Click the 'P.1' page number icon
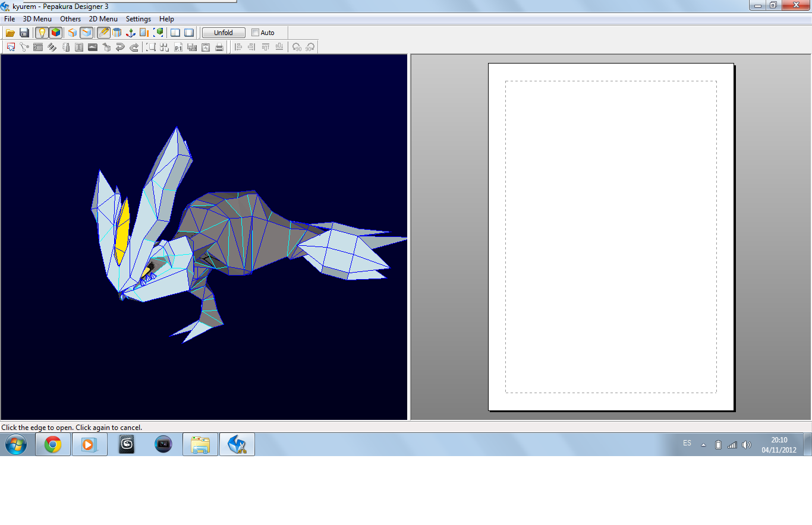Screen dimensions: 812x525 [x=178, y=47]
